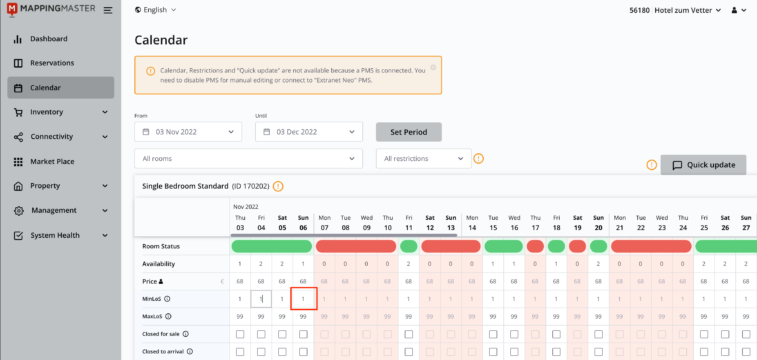This screenshot has width=757, height=360.
Task: Click the Set Period button
Action: click(x=408, y=132)
